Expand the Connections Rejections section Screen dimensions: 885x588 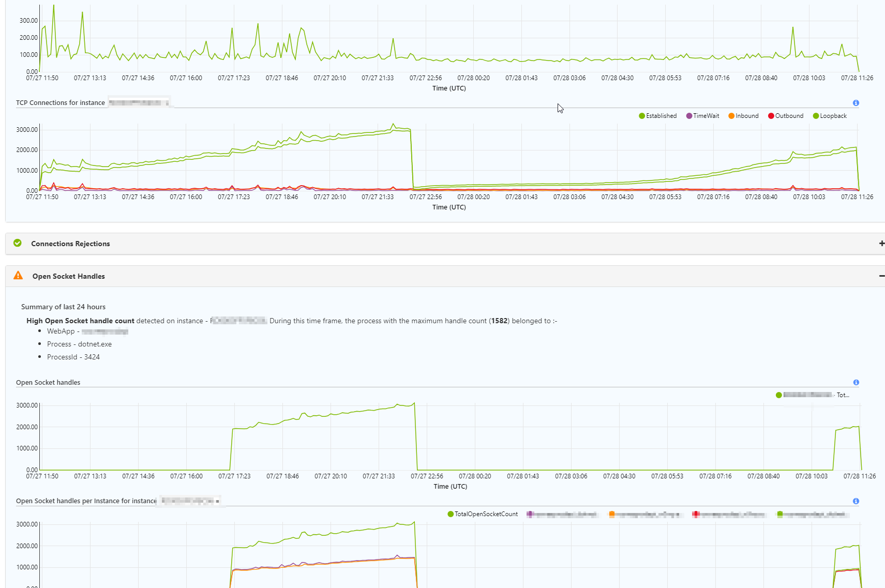[881, 243]
